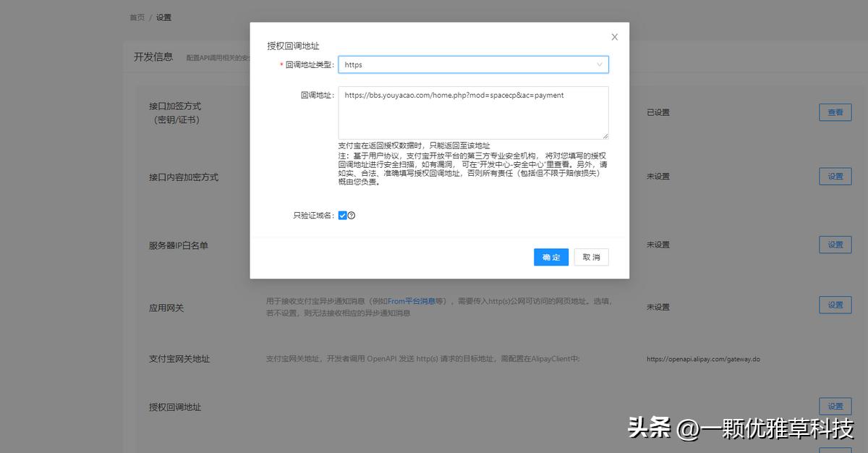Click 查看 next to 接口加签方式
868x453 pixels.
point(835,112)
